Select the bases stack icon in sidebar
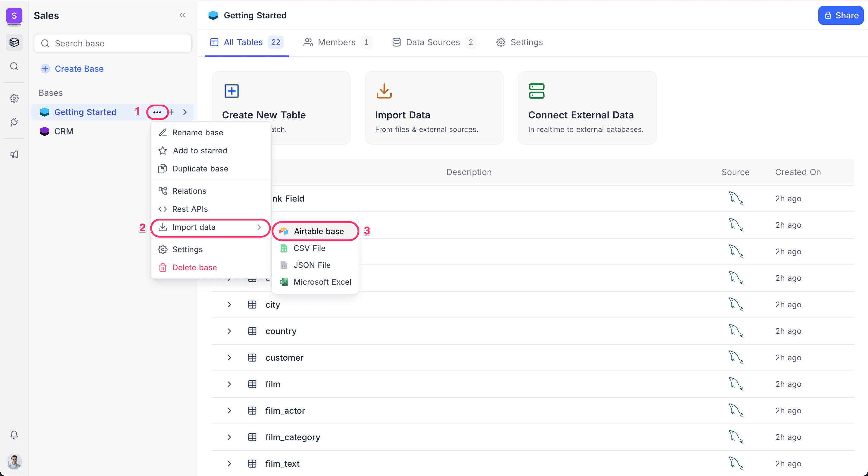The width and height of the screenshot is (868, 476). click(x=14, y=42)
